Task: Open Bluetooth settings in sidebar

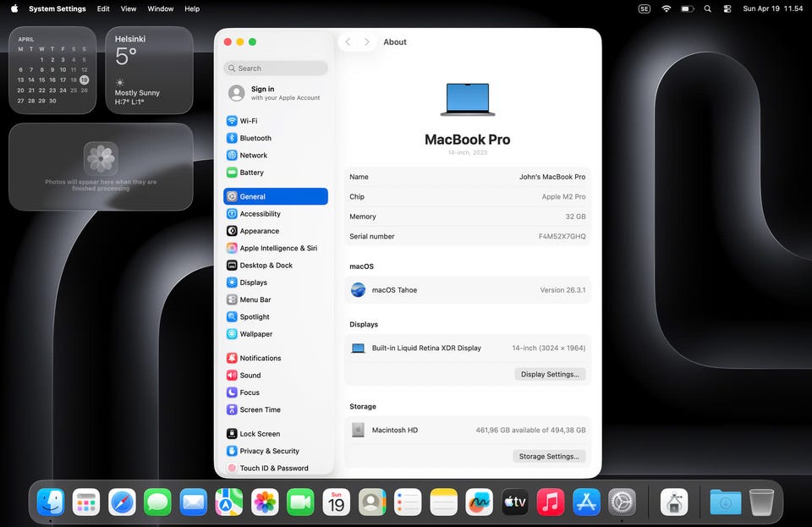Action: click(x=276, y=138)
